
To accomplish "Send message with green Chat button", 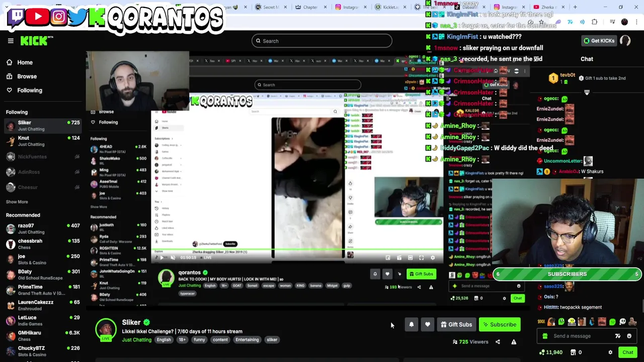I will click(x=627, y=352).
